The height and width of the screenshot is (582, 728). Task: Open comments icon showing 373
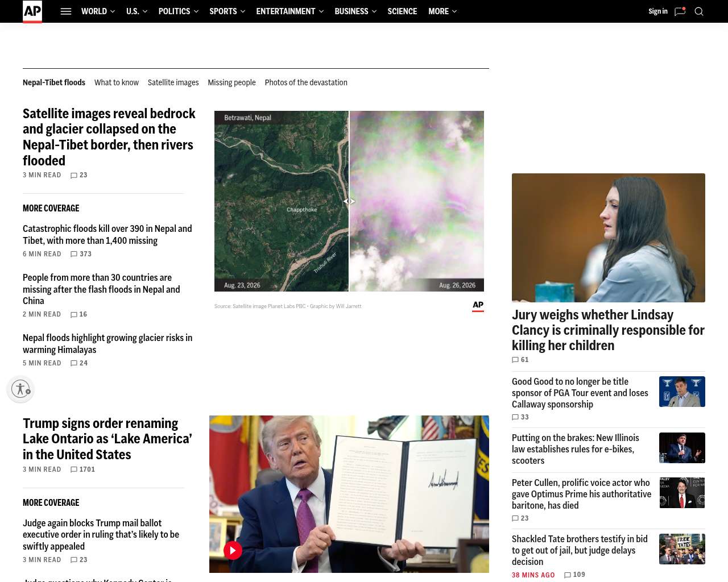click(x=74, y=255)
